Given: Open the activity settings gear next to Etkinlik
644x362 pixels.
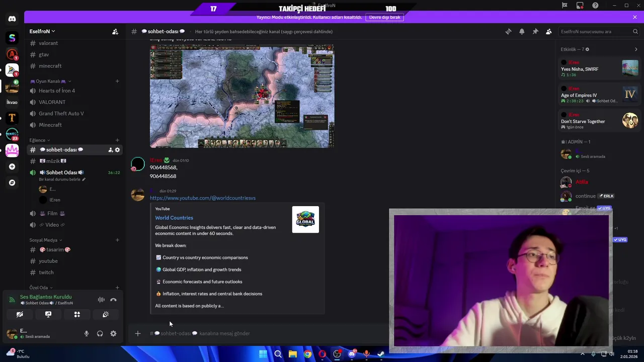Looking at the screenshot, I should tap(587, 49).
